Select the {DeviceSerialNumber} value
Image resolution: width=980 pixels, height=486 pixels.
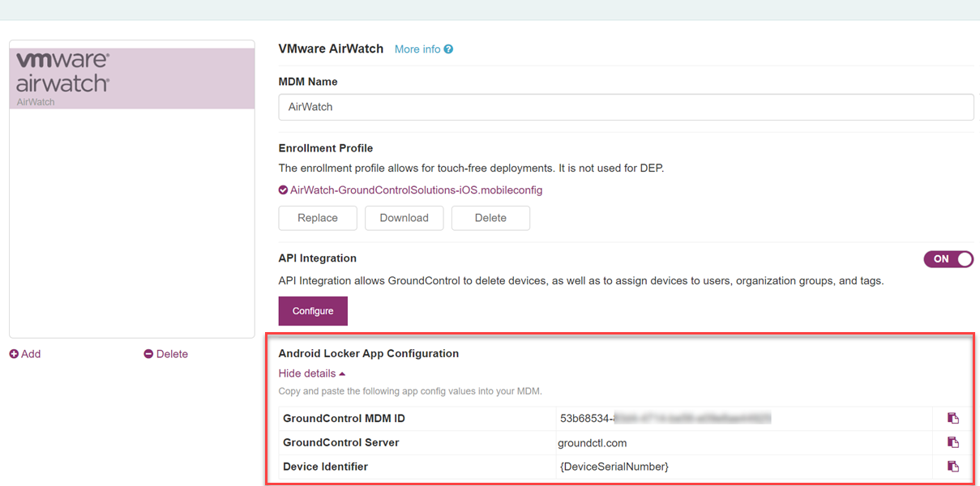point(614,467)
